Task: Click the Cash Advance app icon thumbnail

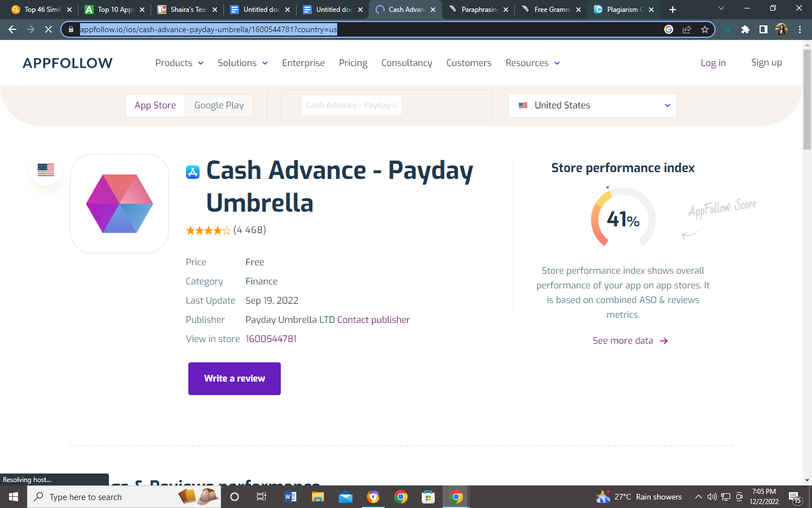Action: click(x=120, y=204)
